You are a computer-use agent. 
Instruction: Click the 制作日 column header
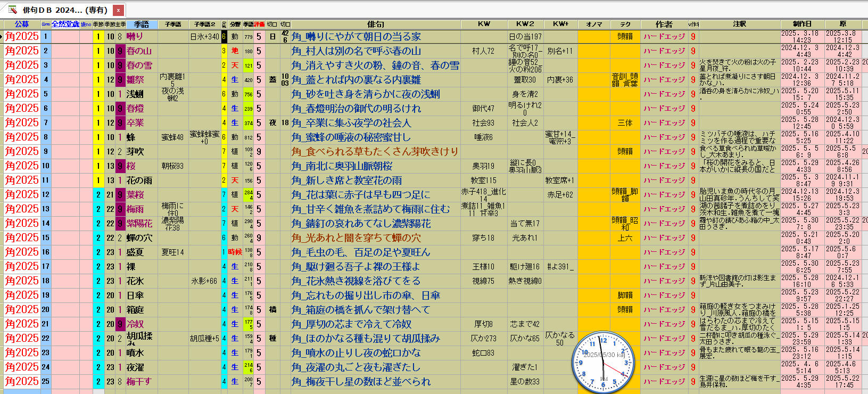[x=802, y=24]
